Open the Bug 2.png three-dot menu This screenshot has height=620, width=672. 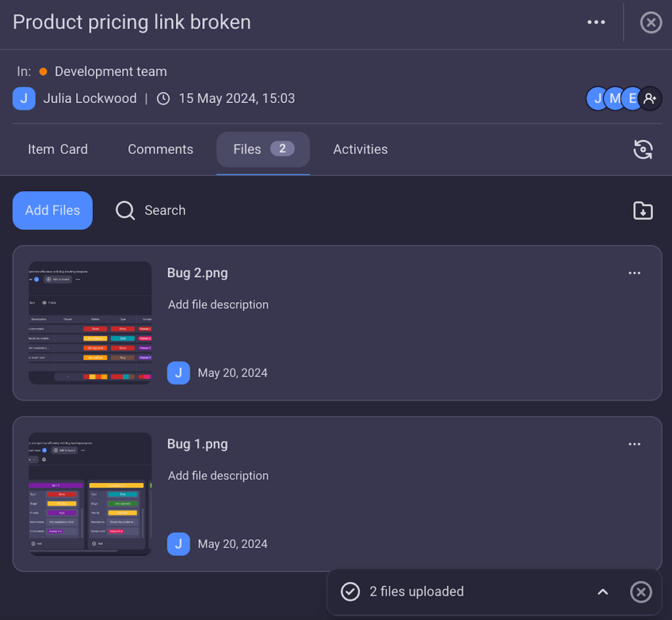tap(634, 273)
